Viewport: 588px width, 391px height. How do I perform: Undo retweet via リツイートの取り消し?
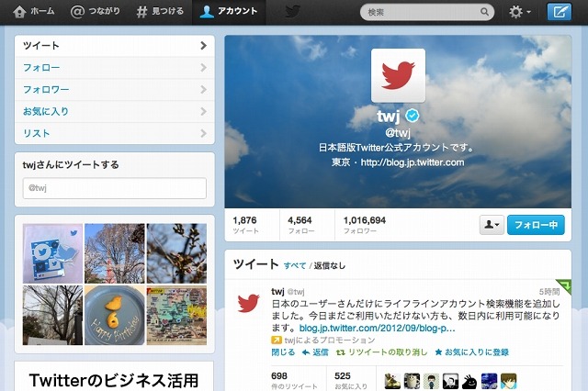tap(381, 352)
